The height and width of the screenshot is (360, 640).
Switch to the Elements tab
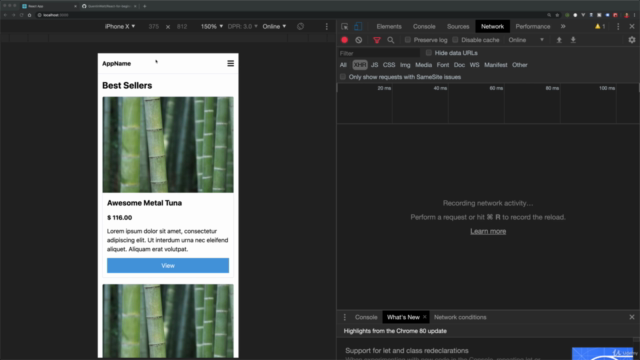point(389,27)
